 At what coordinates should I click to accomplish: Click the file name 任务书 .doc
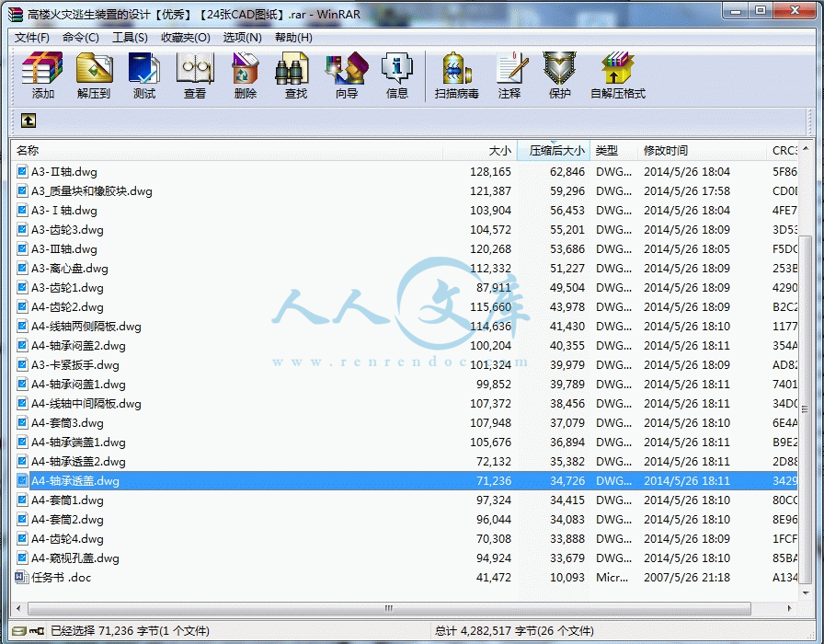61,577
